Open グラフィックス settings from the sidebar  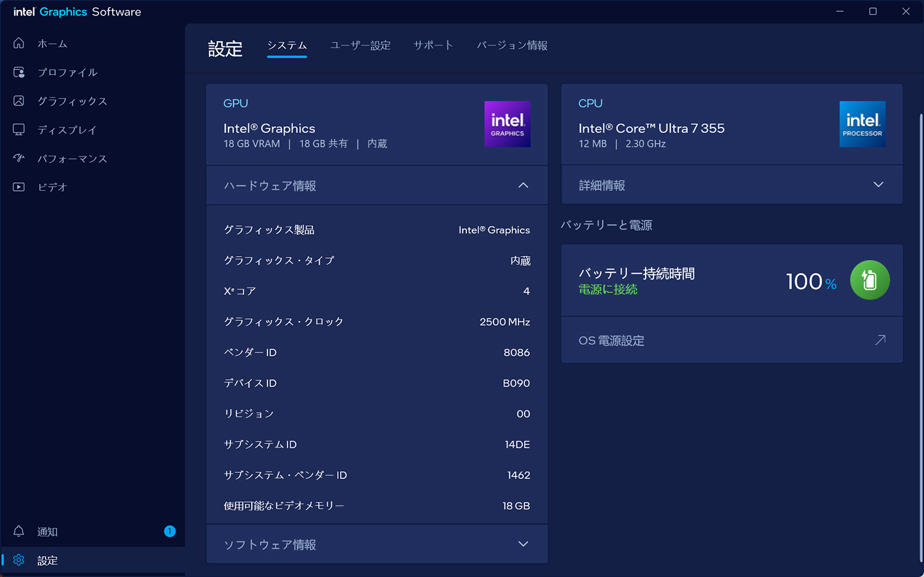tap(72, 101)
